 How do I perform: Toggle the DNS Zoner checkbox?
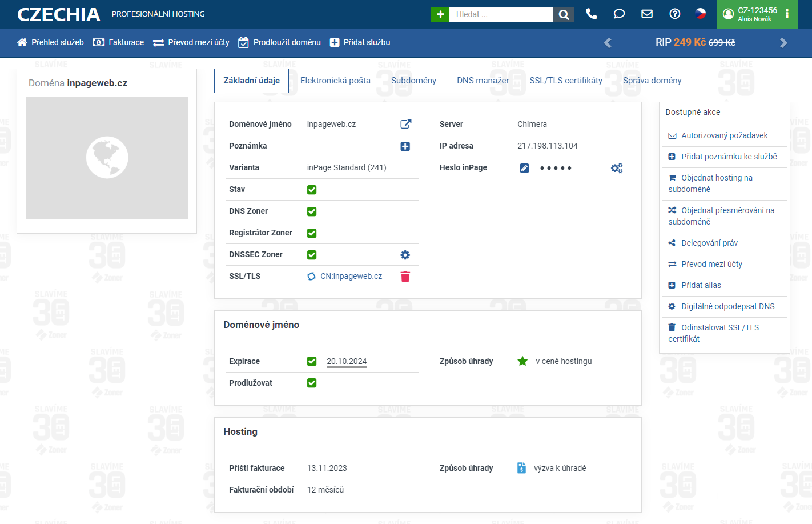[312, 211]
